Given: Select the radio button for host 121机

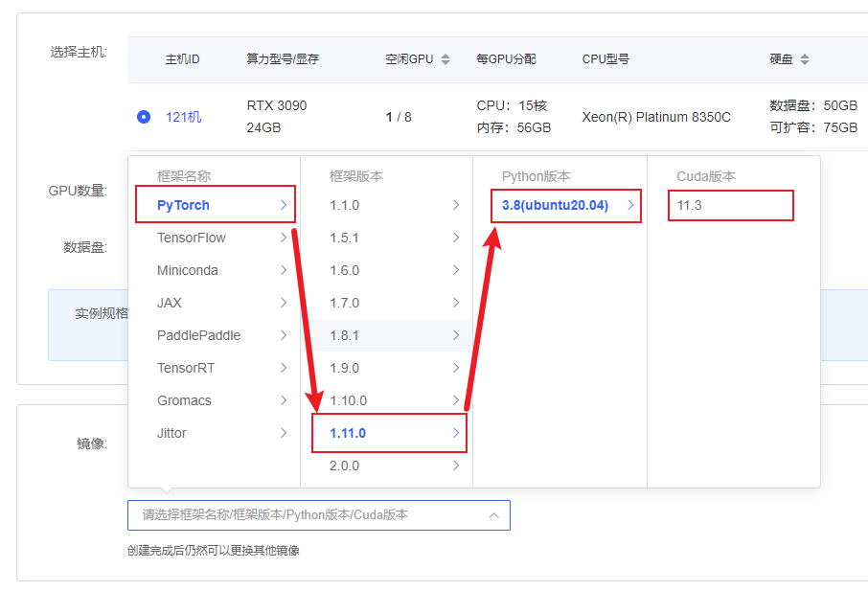Looking at the screenshot, I should [144, 117].
